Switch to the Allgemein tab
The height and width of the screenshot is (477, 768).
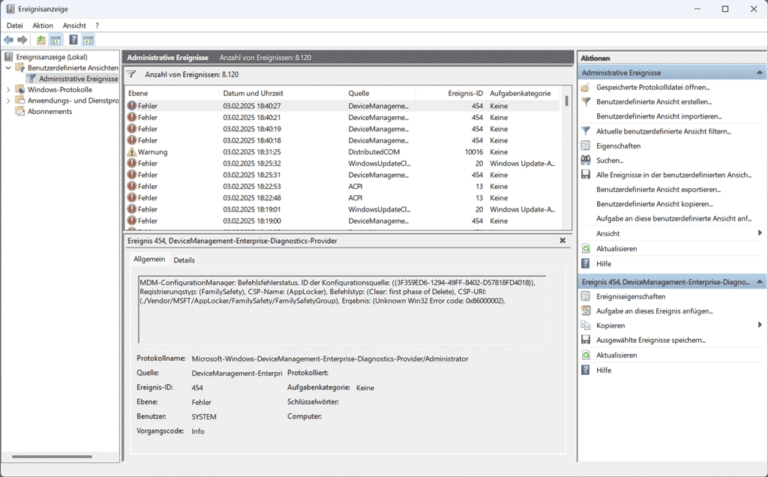(x=149, y=259)
